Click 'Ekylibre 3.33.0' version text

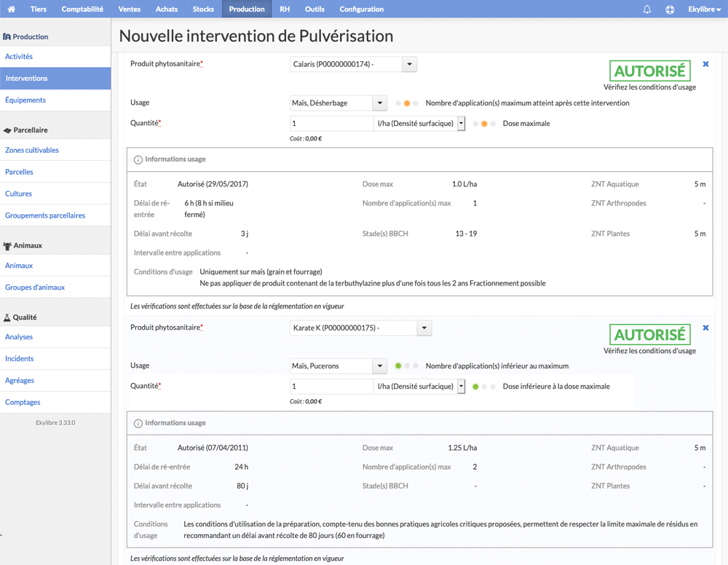55,422
